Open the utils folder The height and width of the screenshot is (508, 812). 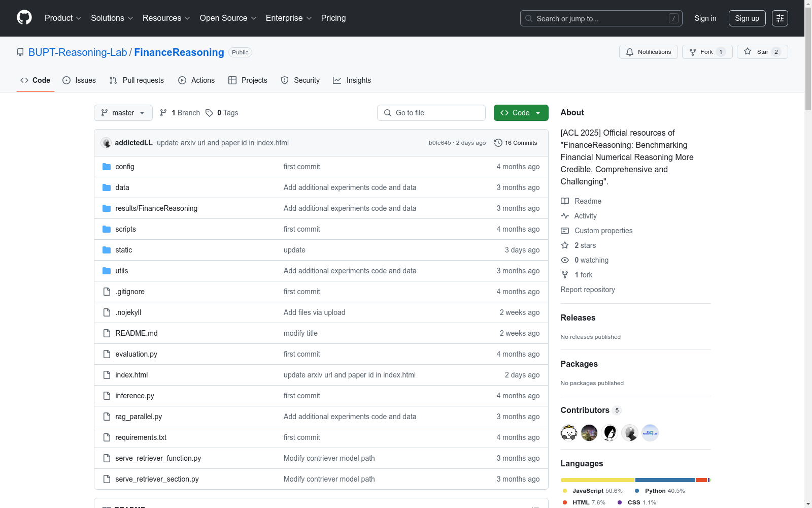[x=122, y=271]
